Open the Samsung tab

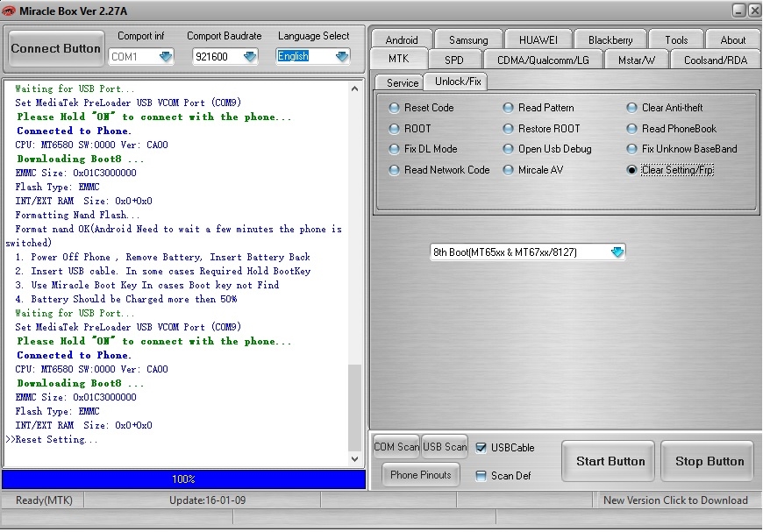click(468, 39)
